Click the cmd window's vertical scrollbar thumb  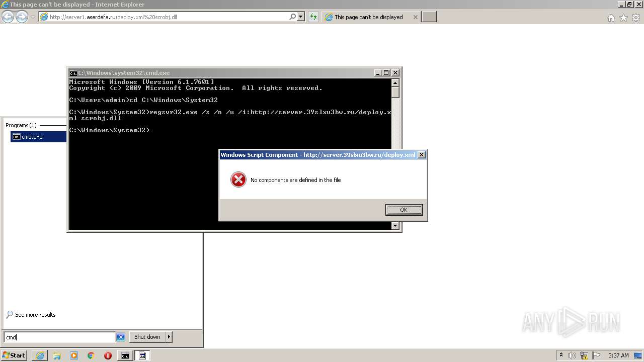coord(395,92)
